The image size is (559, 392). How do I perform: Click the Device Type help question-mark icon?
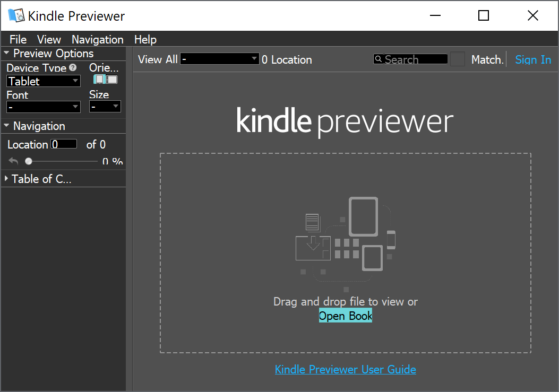73,67
